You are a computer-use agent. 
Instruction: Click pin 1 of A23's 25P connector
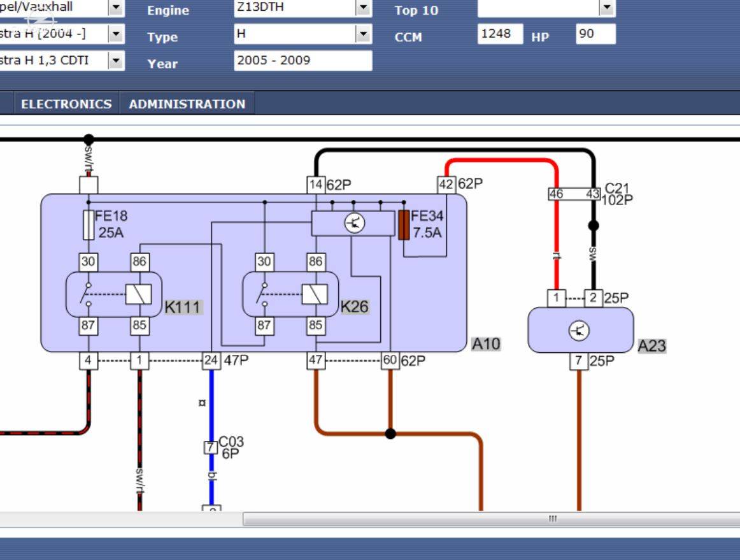coord(557,298)
